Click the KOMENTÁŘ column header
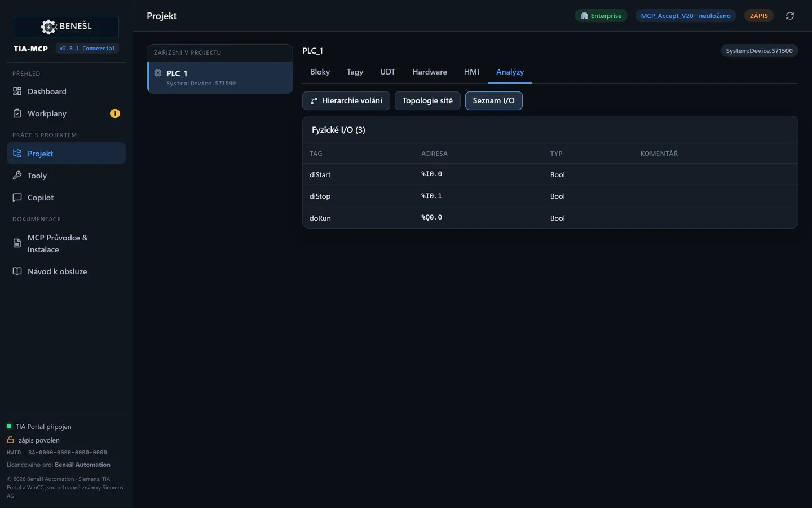The width and height of the screenshot is (812, 508). (659, 154)
